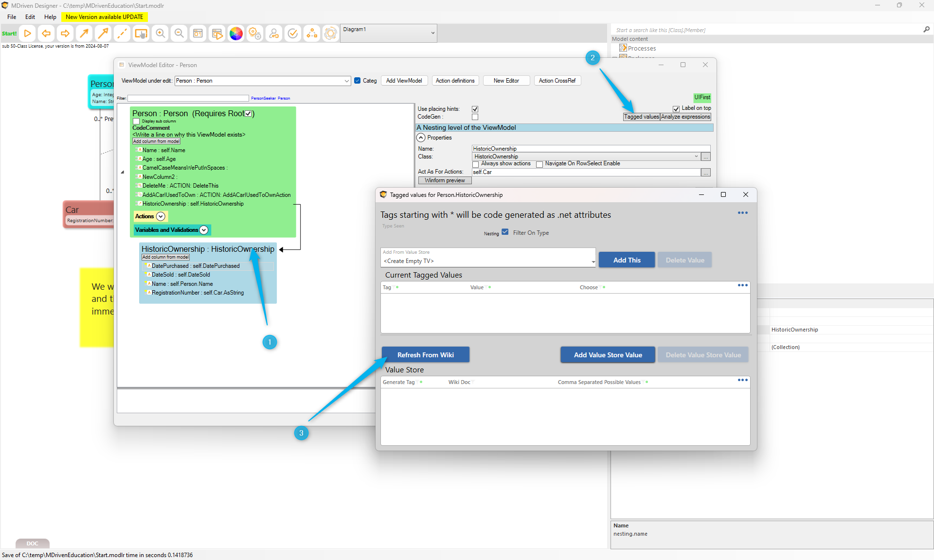Expand the Actions section chevron
Viewport: 934px width, 560px height.
(x=161, y=216)
